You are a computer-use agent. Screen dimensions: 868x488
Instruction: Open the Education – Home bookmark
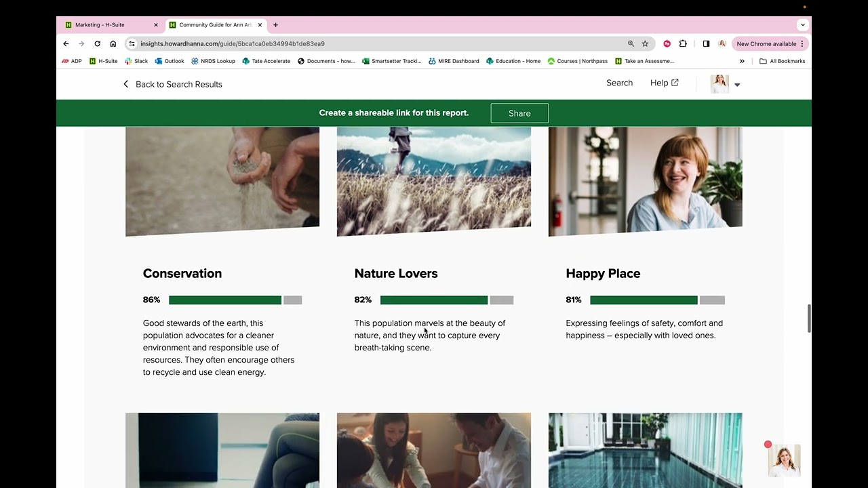pyautogui.click(x=513, y=61)
